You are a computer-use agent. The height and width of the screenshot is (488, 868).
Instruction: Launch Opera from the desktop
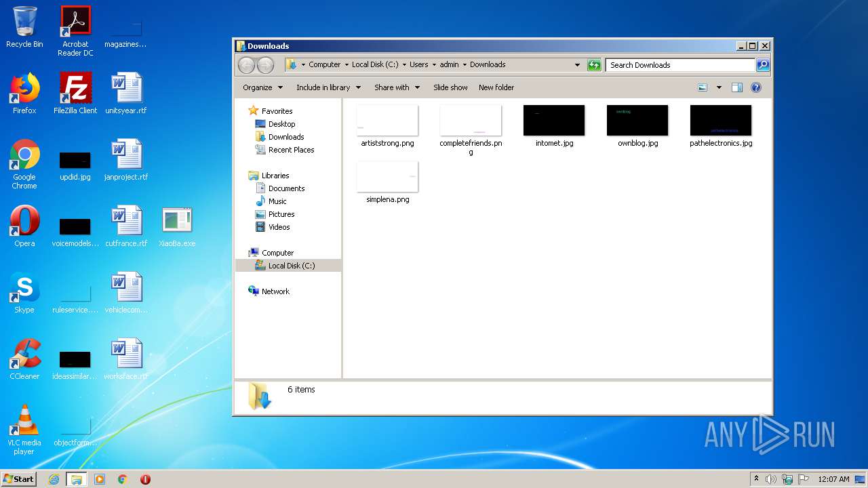(x=24, y=226)
